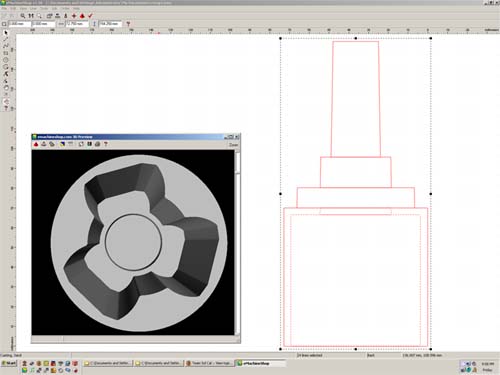Click the 3D preview vertical scrollbar

click(x=237, y=242)
